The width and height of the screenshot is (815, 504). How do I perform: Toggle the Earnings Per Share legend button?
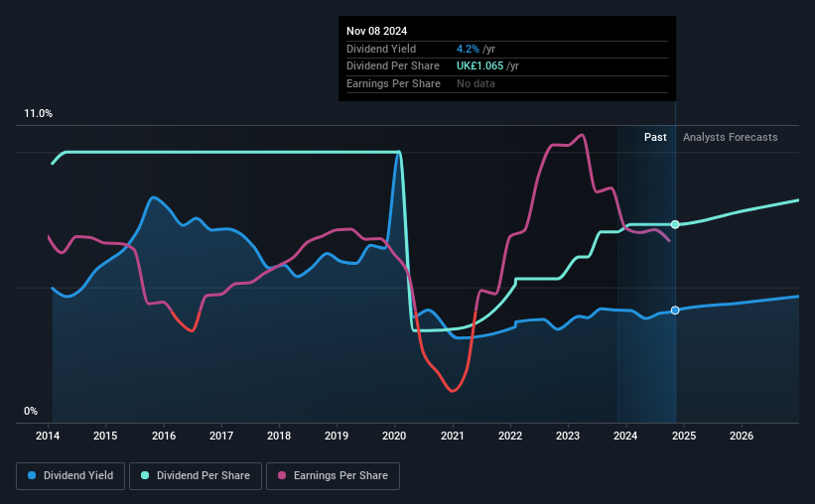click(333, 476)
